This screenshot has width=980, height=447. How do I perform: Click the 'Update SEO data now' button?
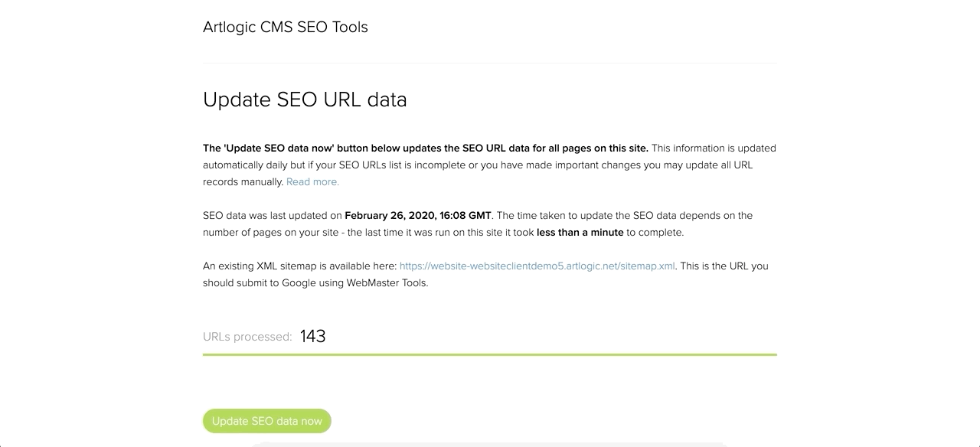267,421
